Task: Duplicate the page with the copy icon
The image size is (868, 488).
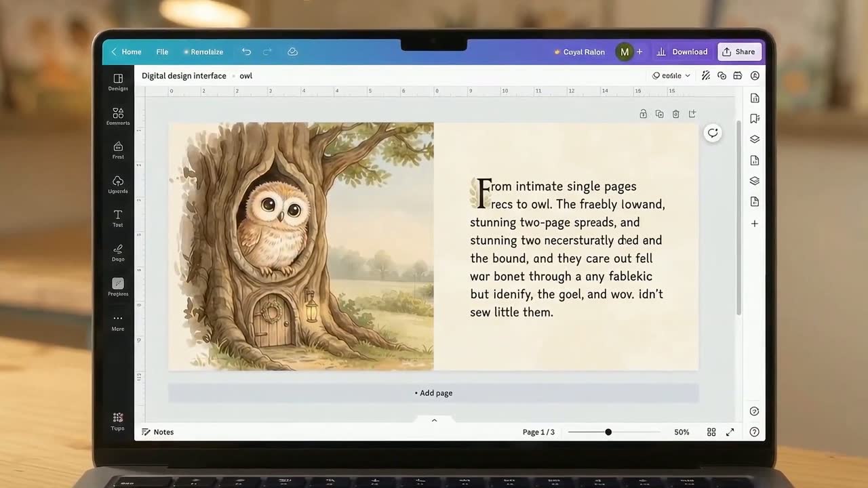Action: click(659, 114)
